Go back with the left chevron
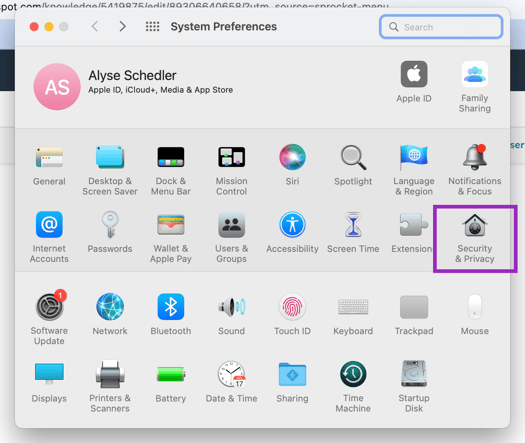Image resolution: width=525 pixels, height=443 pixels. click(x=95, y=26)
